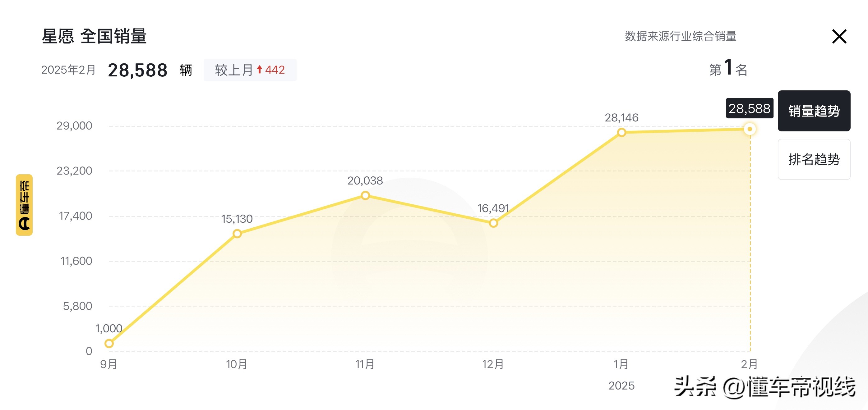Click the red up-arrow increase icon

click(260, 70)
